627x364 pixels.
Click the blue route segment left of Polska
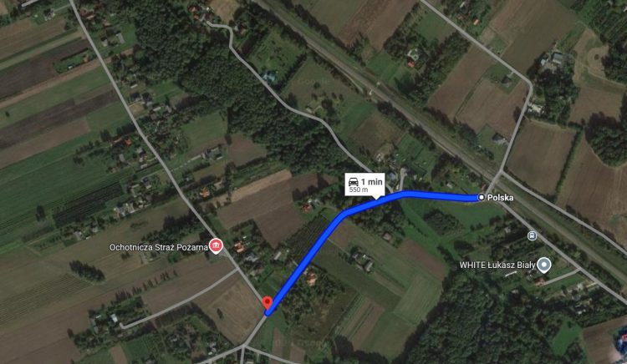tap(440, 195)
